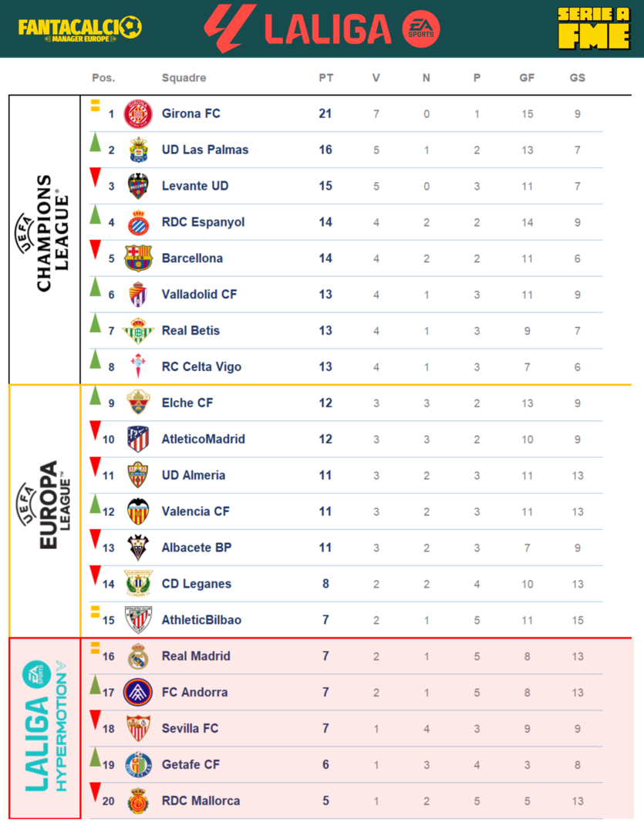
Task: Click the Real Betis badge
Action: (138, 331)
